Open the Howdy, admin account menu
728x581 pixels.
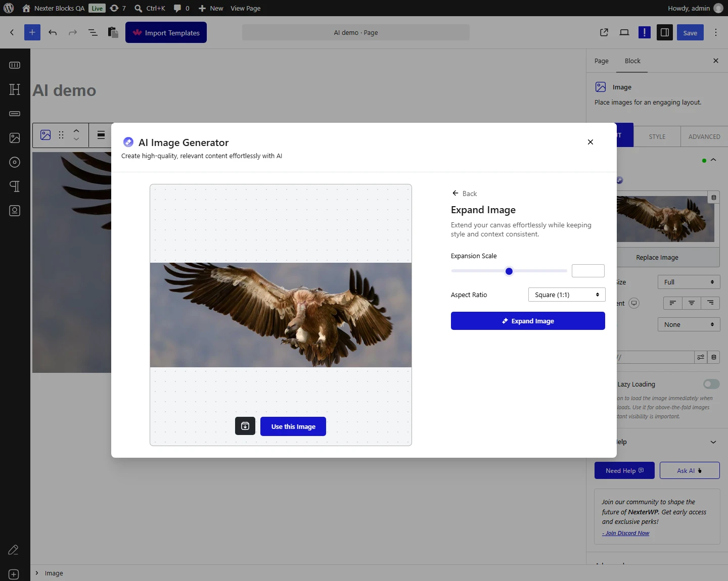[x=695, y=8]
